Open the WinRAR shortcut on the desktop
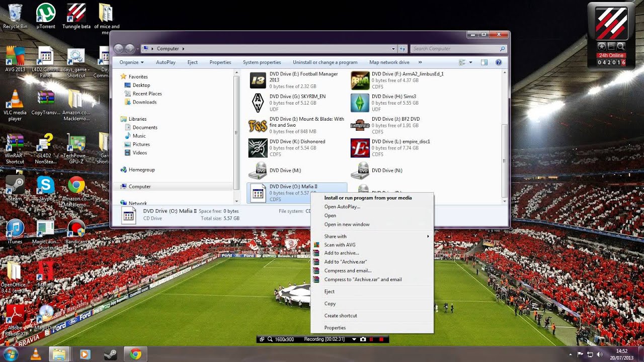Image resolution: width=644 pixels, height=362 pixels. point(15,149)
